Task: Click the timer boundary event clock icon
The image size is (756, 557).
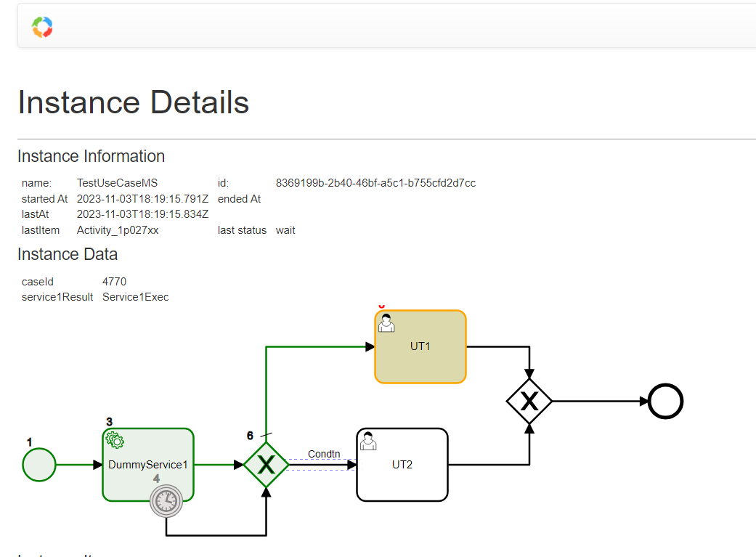Action: click(x=166, y=503)
